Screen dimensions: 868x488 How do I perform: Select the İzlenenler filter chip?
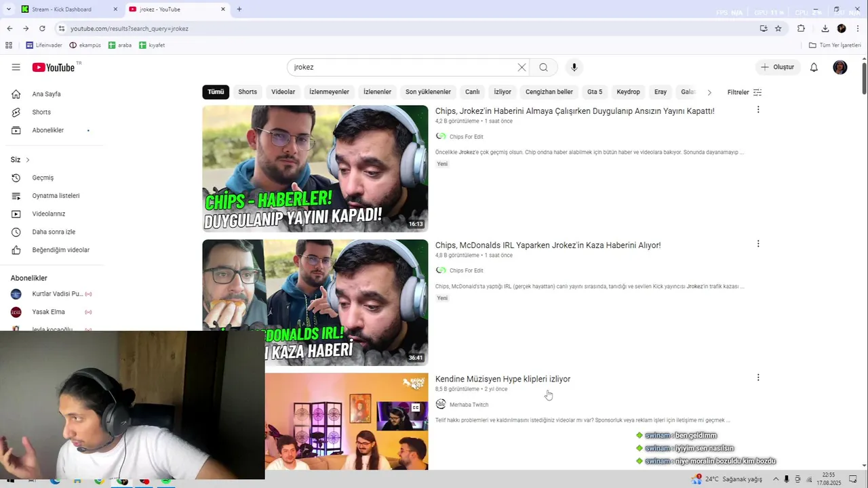pos(377,92)
